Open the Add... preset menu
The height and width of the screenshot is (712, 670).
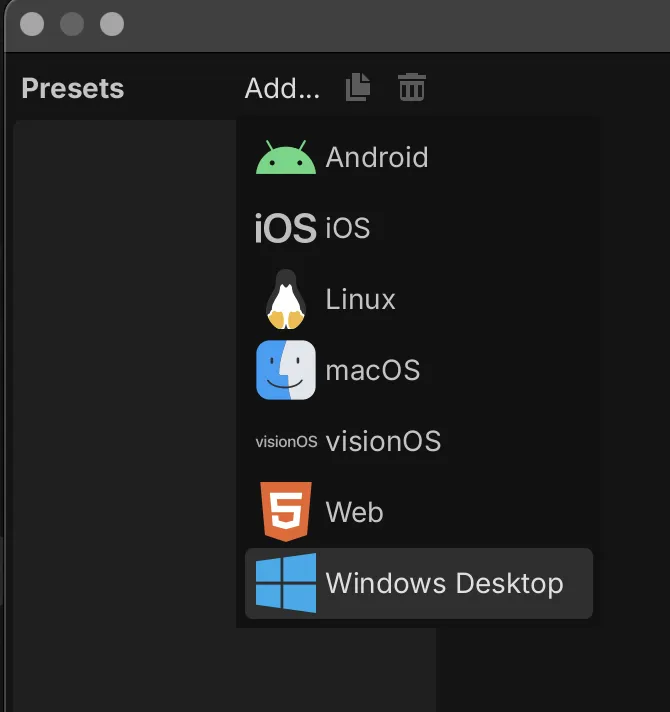coord(282,88)
